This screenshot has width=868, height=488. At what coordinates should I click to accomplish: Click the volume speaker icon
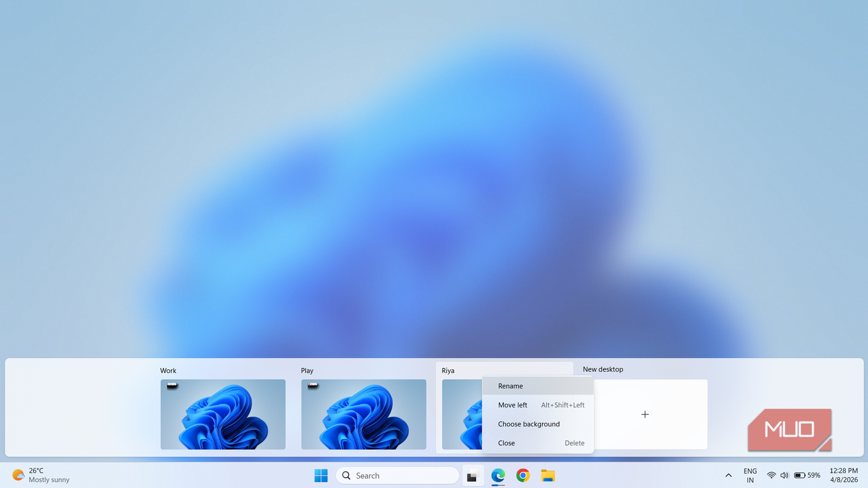784,475
